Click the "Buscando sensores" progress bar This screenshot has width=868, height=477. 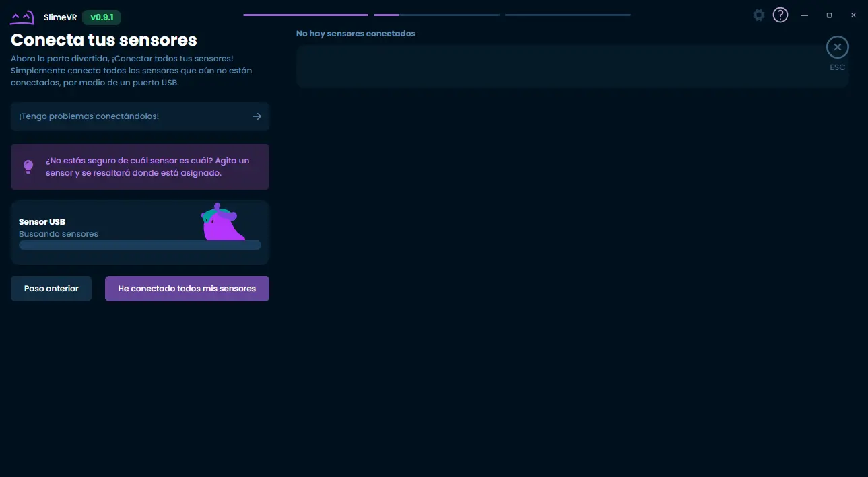point(140,245)
